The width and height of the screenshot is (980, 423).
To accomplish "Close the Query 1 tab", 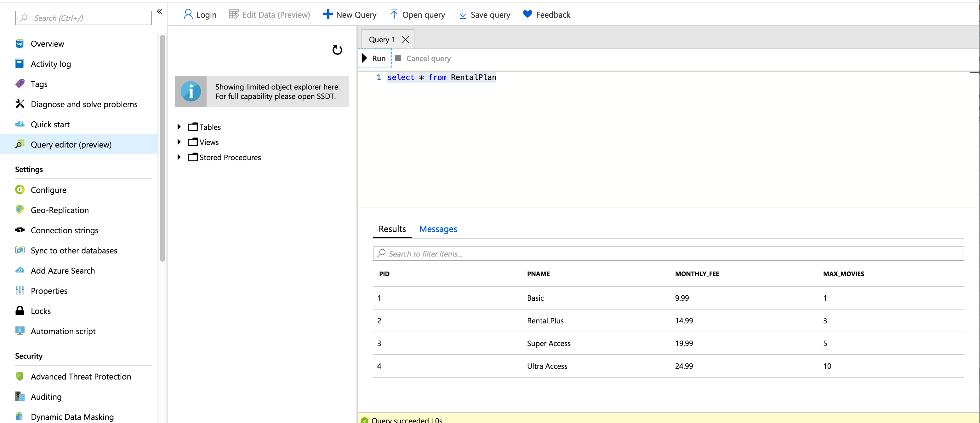I will click(406, 40).
